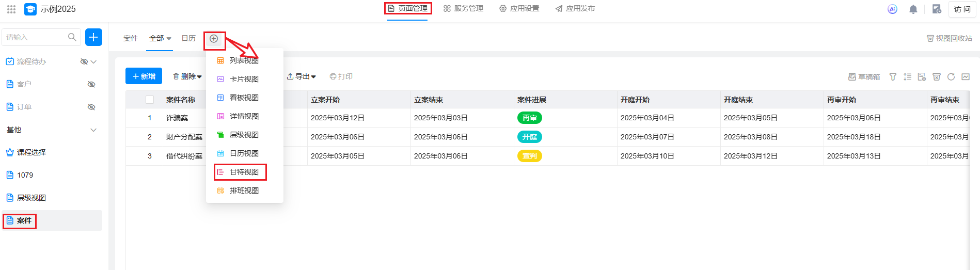Tick the select-all checkbox in table header

point(150,100)
